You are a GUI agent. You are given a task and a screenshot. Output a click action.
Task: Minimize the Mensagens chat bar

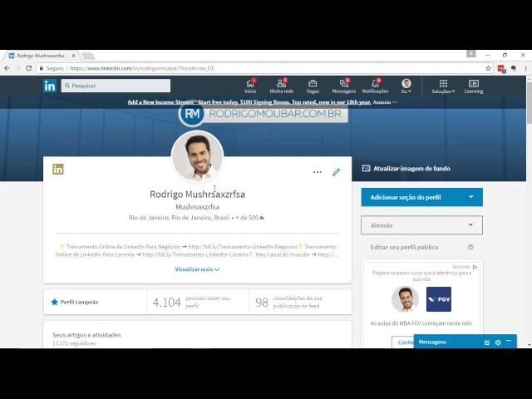pyautogui.click(x=509, y=341)
